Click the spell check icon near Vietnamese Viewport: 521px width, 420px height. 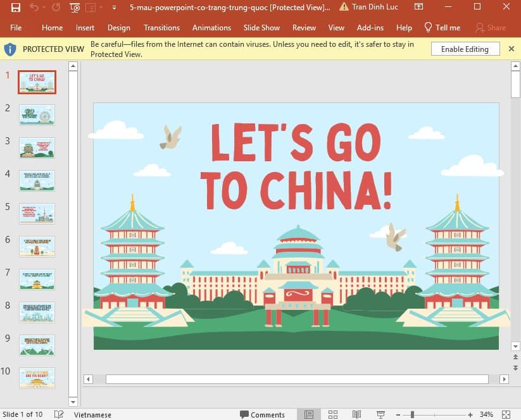point(58,414)
